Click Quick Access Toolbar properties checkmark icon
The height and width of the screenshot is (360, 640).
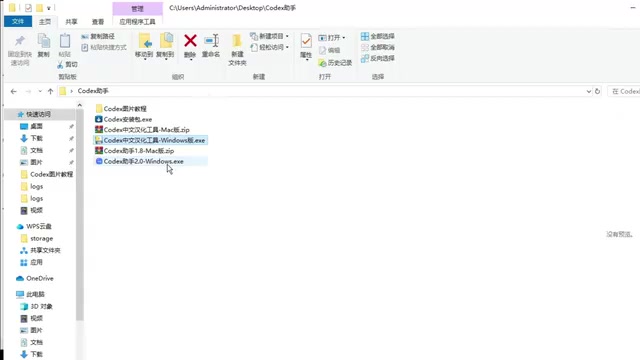click(x=28, y=8)
